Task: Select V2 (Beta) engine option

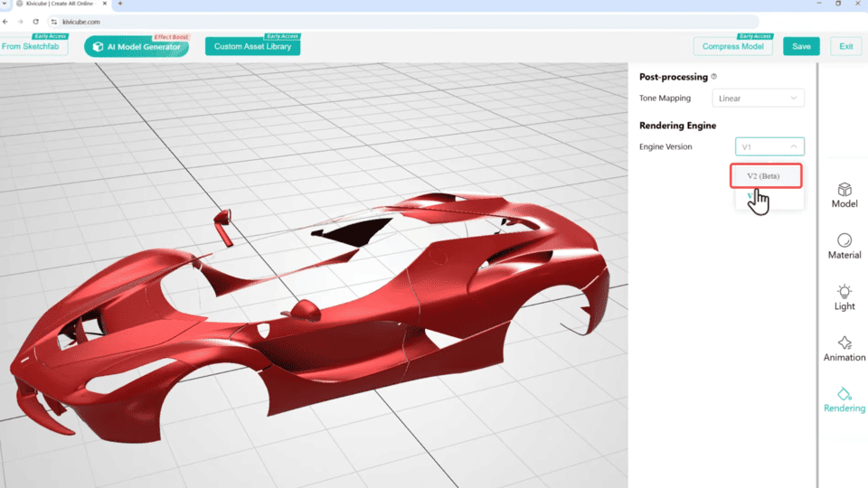Action: point(766,176)
